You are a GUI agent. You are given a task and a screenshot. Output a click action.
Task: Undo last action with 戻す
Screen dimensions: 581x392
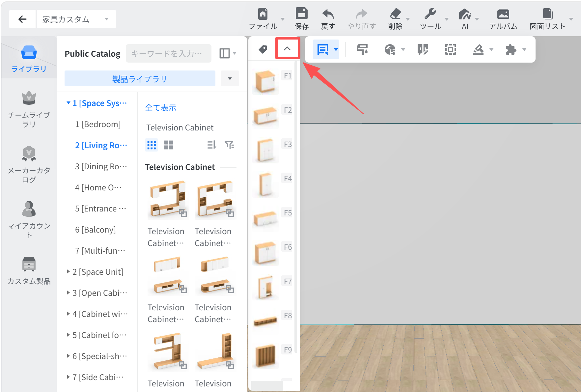(x=328, y=19)
